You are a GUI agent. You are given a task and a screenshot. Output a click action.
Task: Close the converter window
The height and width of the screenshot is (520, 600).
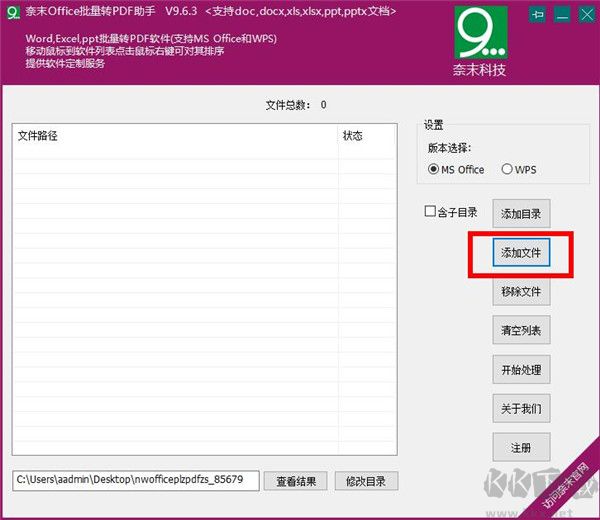point(587,15)
